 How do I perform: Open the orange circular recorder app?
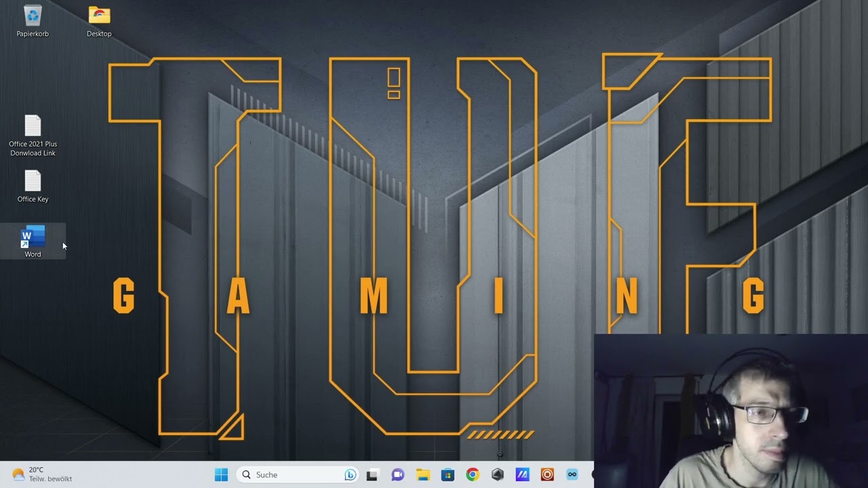(547, 474)
